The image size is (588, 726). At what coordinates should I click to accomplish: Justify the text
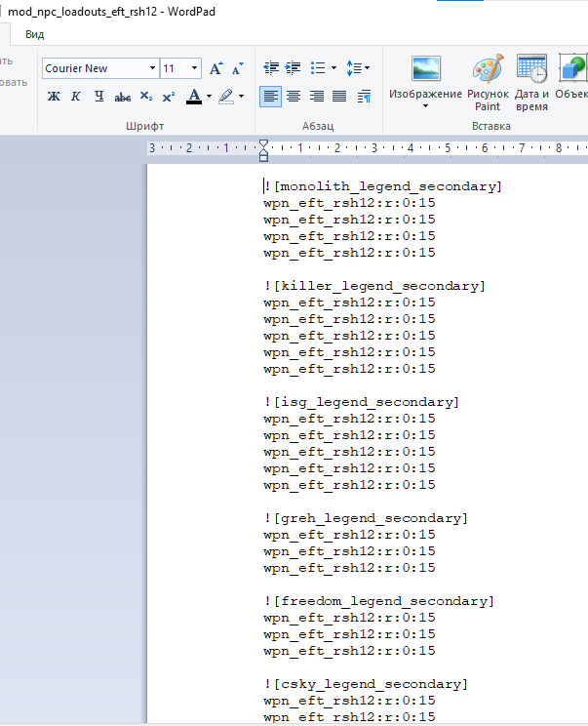[339, 97]
